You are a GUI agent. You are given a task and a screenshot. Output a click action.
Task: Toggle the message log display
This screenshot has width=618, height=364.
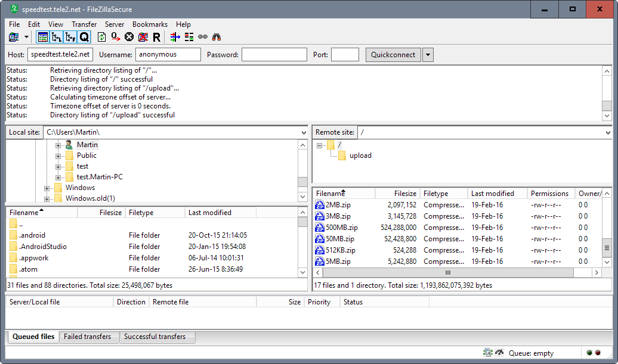click(43, 37)
